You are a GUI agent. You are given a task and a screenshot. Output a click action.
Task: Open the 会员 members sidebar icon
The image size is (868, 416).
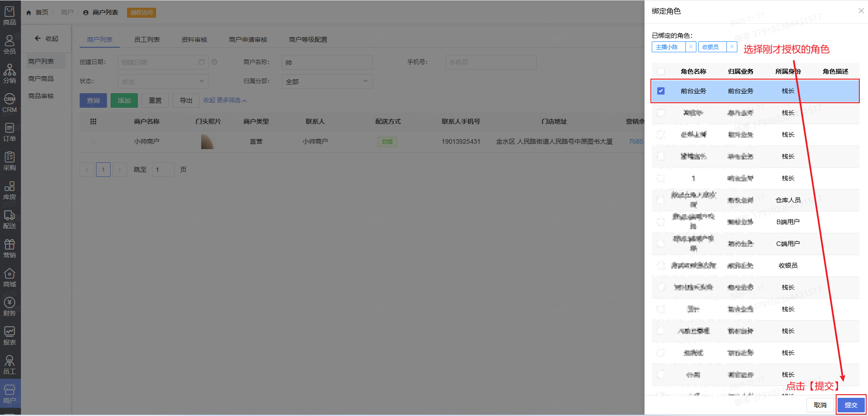tap(10, 45)
